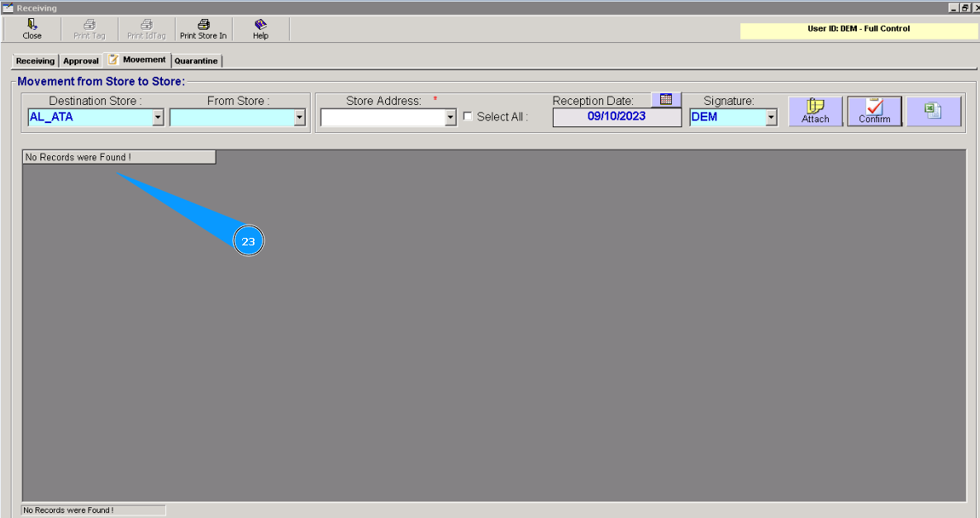Click the Receiving window title bar icon

click(x=7, y=8)
